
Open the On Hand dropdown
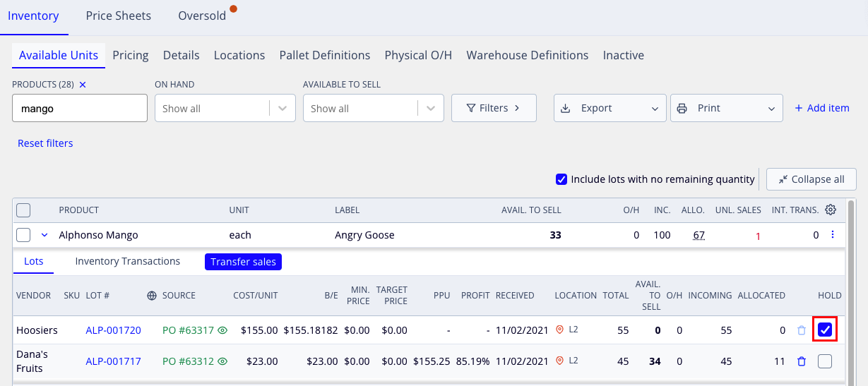(225, 108)
